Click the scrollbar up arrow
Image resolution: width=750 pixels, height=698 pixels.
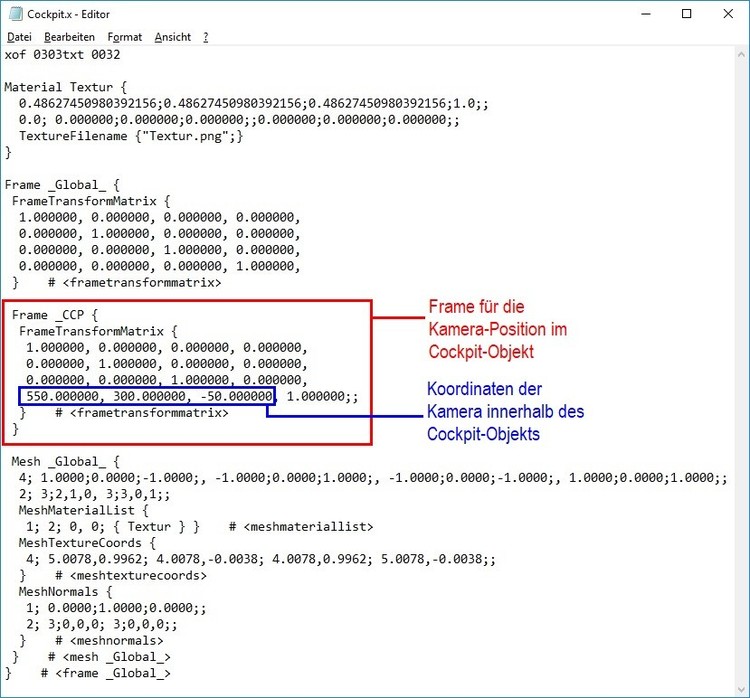pos(742,55)
